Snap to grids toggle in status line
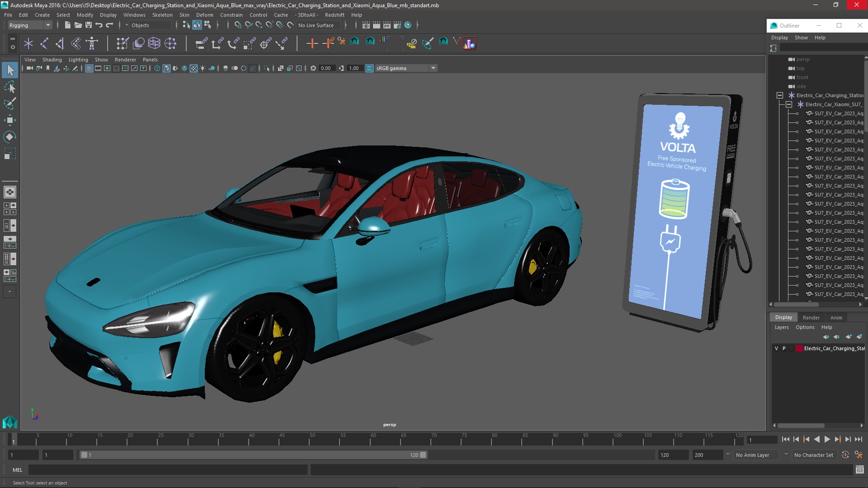The image size is (868, 488). (238, 25)
